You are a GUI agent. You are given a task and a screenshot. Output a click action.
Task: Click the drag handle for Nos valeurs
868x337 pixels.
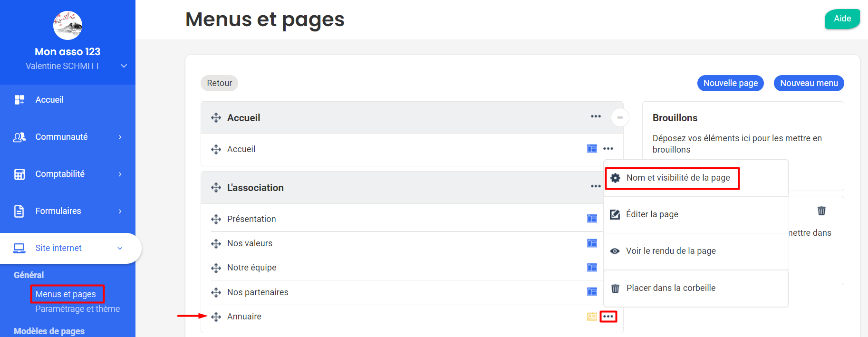click(216, 244)
